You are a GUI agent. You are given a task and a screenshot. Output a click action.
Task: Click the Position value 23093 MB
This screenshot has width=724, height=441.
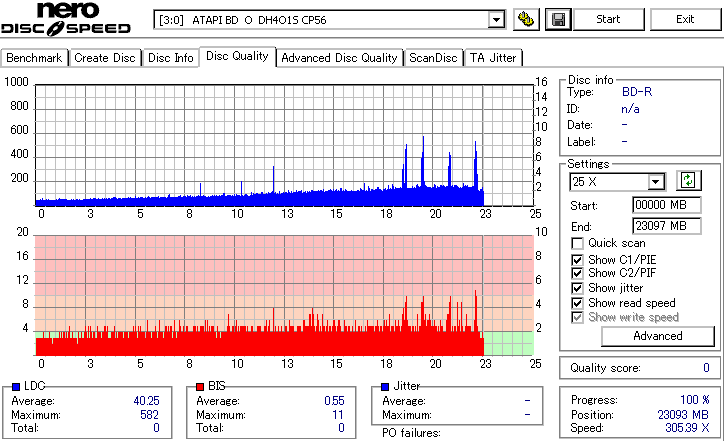[683, 415]
